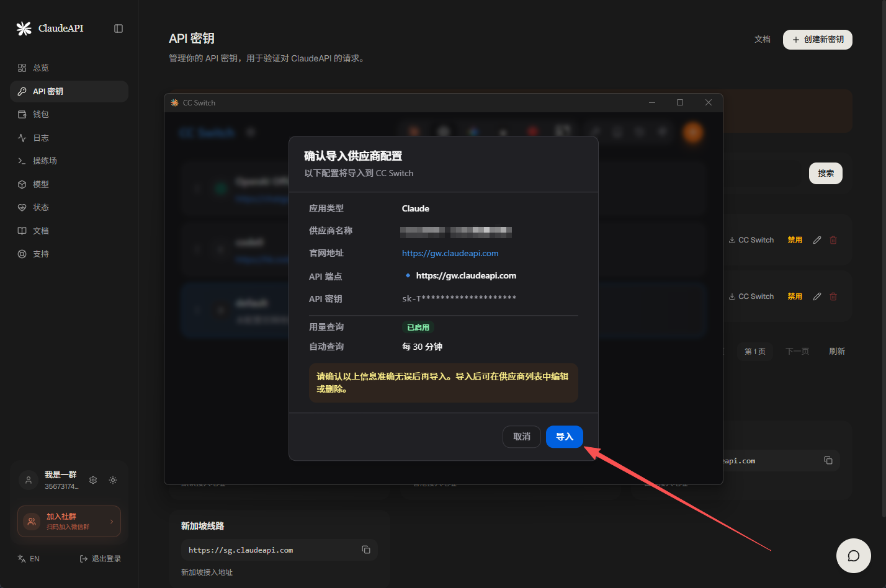Click the 我是一群 username
The image size is (886, 588).
[x=61, y=474]
